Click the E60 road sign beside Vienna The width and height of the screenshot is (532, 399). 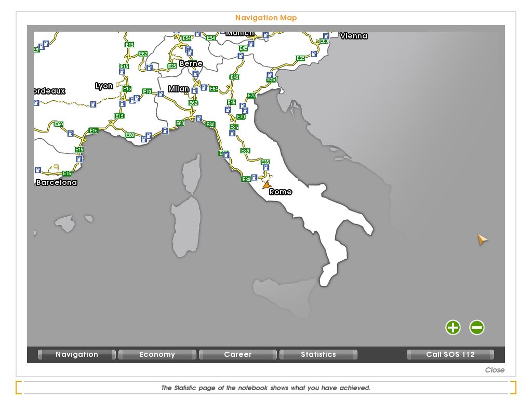pos(324,41)
